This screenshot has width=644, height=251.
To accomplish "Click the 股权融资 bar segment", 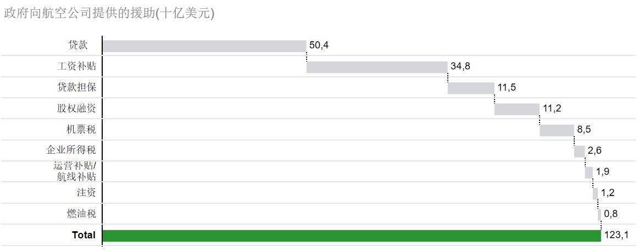I will pos(517,109).
